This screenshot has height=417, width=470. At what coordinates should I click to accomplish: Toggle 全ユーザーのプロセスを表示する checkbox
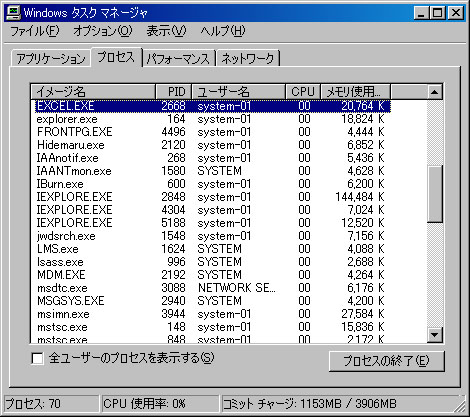click(x=37, y=359)
